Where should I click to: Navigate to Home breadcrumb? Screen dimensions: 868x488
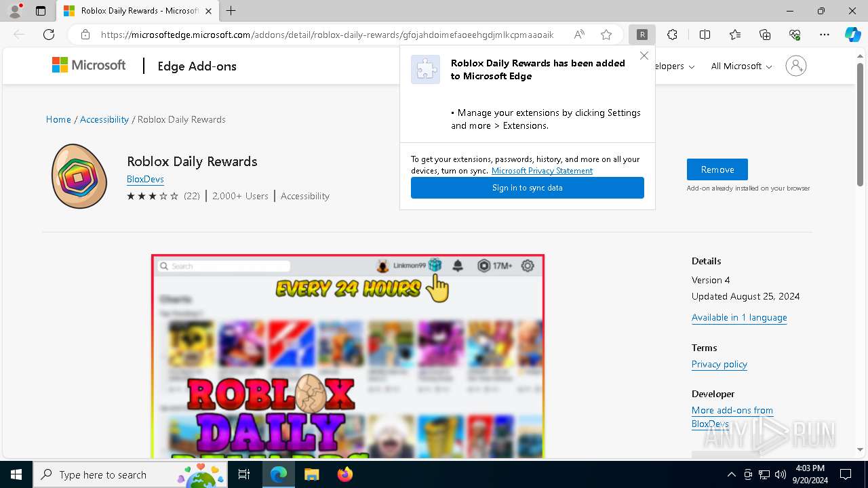click(x=58, y=119)
